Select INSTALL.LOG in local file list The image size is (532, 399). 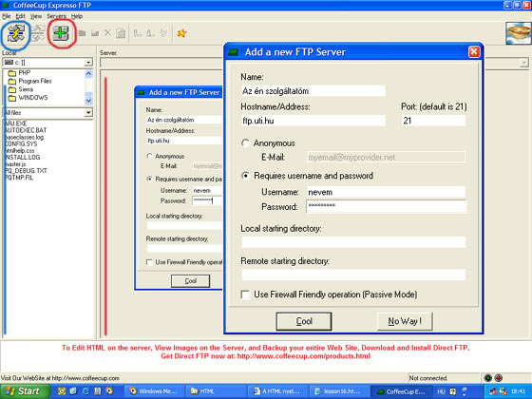click(23, 158)
